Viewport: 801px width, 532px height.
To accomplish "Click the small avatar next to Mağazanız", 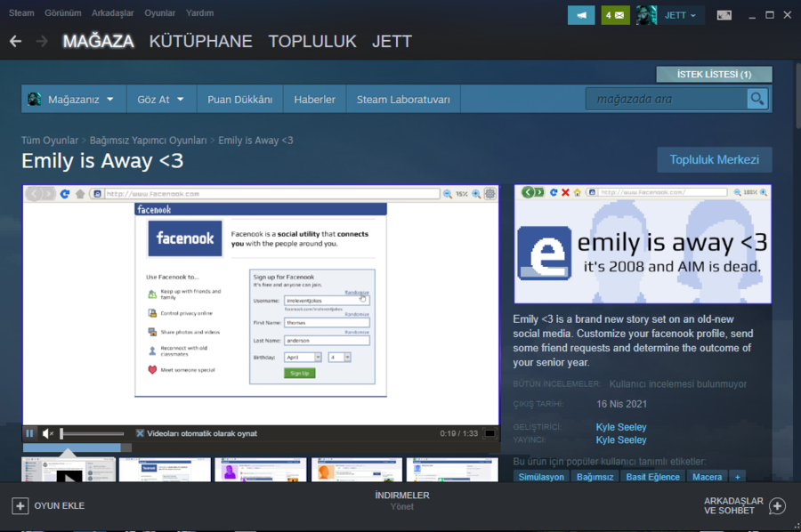I will [x=34, y=99].
